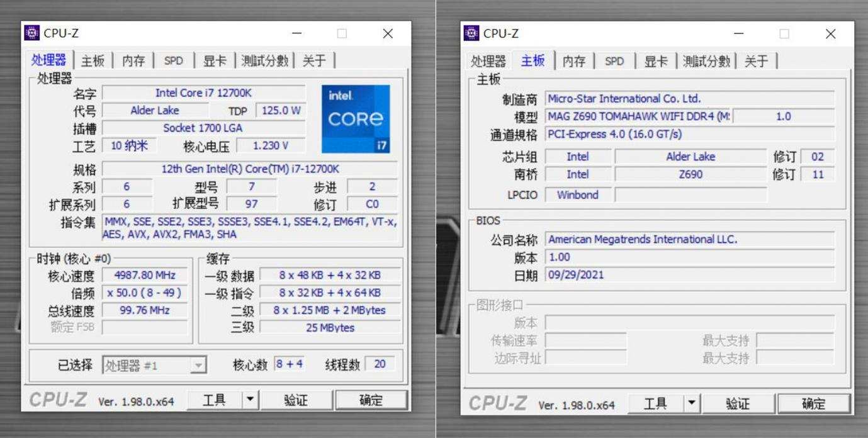Screen dimensions: 868x438
Task: Click the 确定 (OK) button in right window
Action: tap(814, 403)
